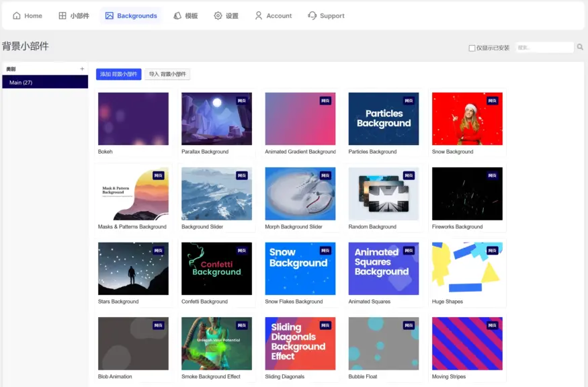Click the 模板 templates icon
The image size is (588, 387).
pyautogui.click(x=177, y=15)
